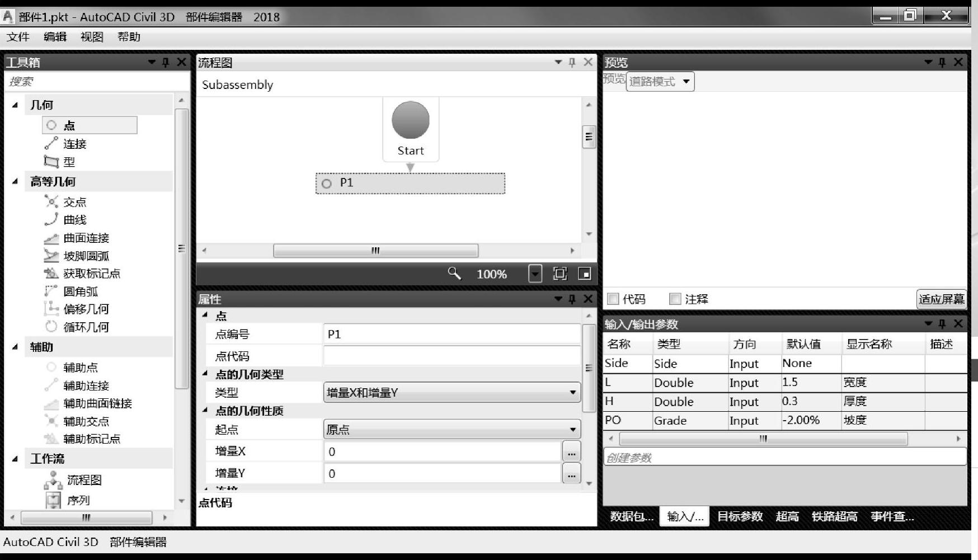Click the 适应屏幕 fit to screen button
Image resolution: width=978 pixels, height=560 pixels.
pos(942,299)
